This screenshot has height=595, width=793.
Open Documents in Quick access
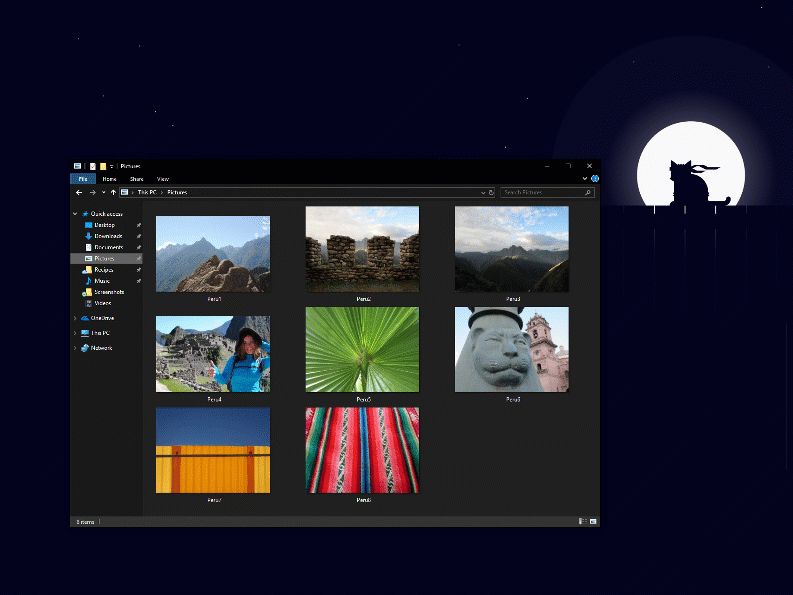pos(109,247)
